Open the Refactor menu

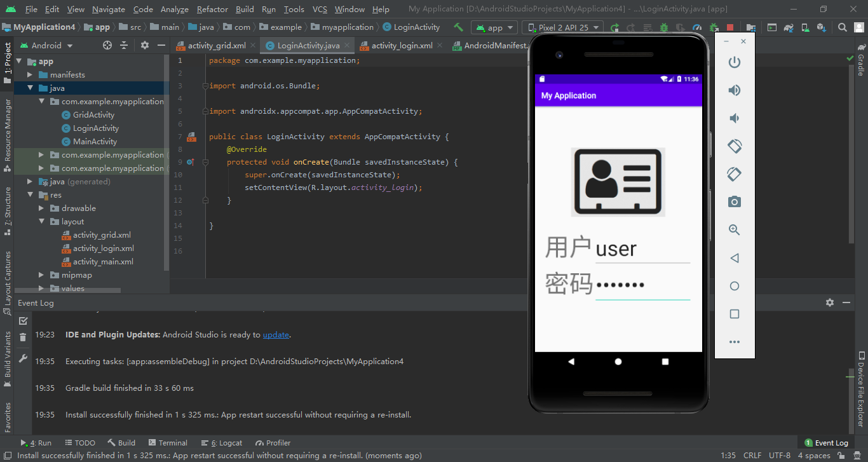coord(212,9)
